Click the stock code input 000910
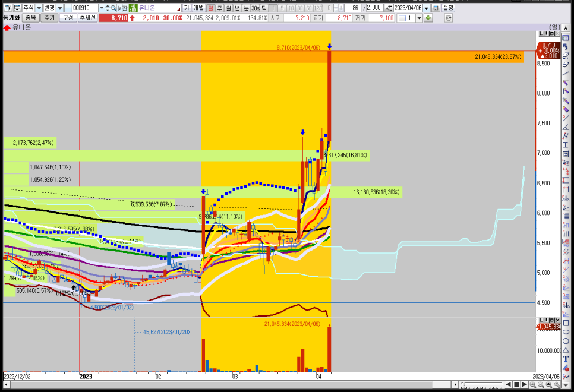The height and width of the screenshot is (392, 574). 85,8
